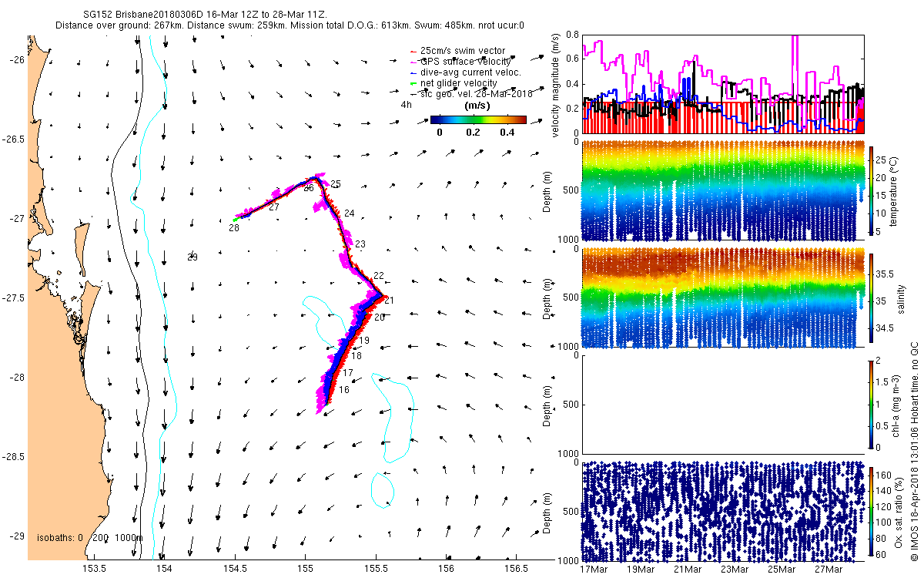Click the -27.5 latitude tick label
The image size is (924, 578).
pos(12,298)
